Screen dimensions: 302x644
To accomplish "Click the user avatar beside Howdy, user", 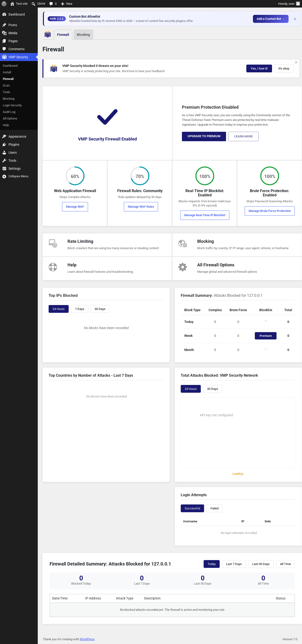I will [x=298, y=4].
